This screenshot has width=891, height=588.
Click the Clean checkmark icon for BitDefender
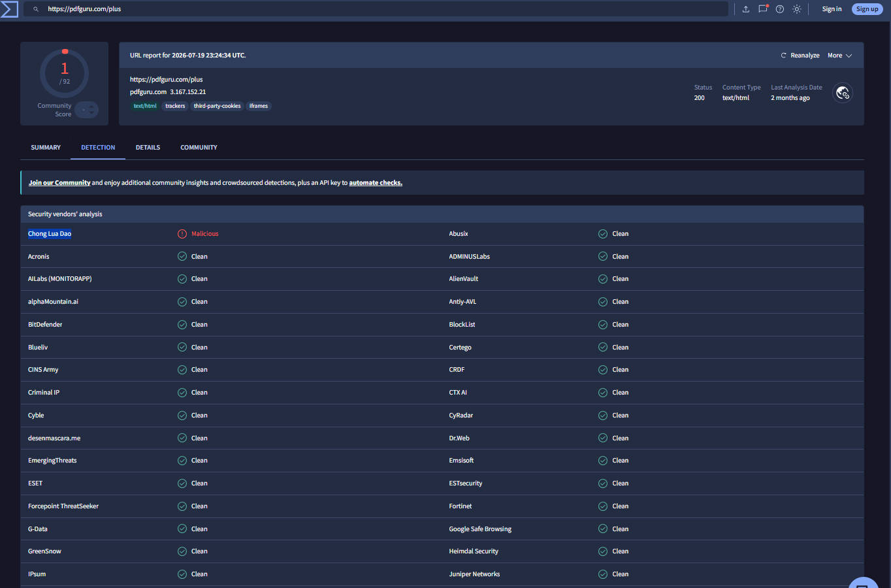pos(182,325)
